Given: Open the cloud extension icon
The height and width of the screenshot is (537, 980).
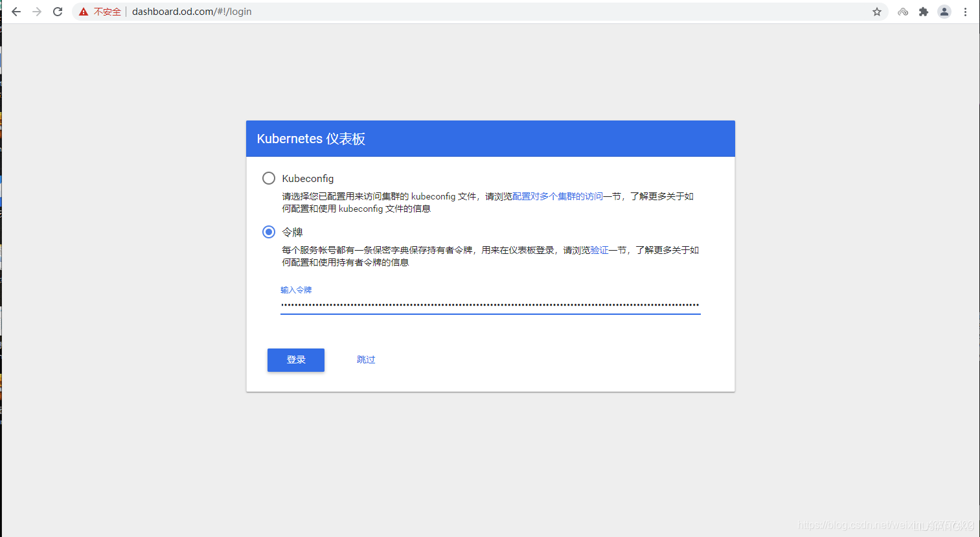Looking at the screenshot, I should click(903, 12).
